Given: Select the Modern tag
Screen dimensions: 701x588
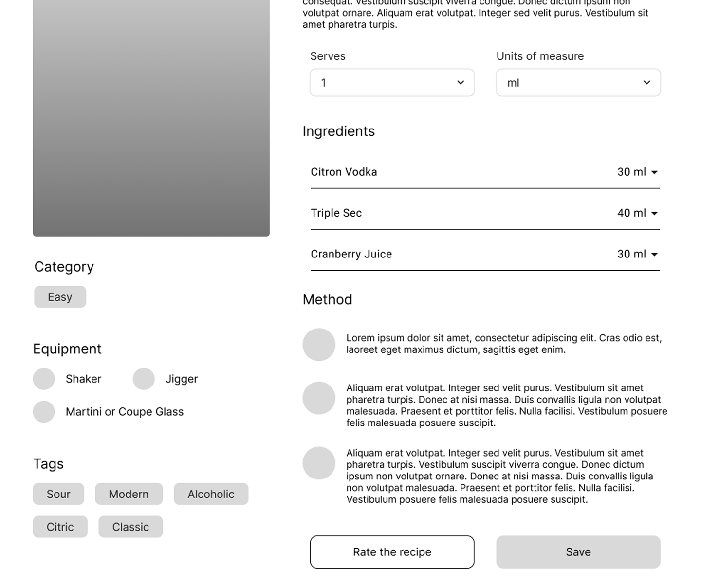Looking at the screenshot, I should pyautogui.click(x=129, y=494).
